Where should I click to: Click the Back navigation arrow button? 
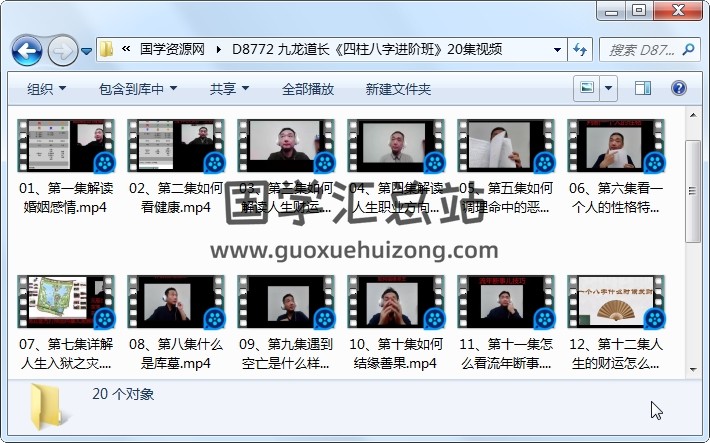point(27,50)
